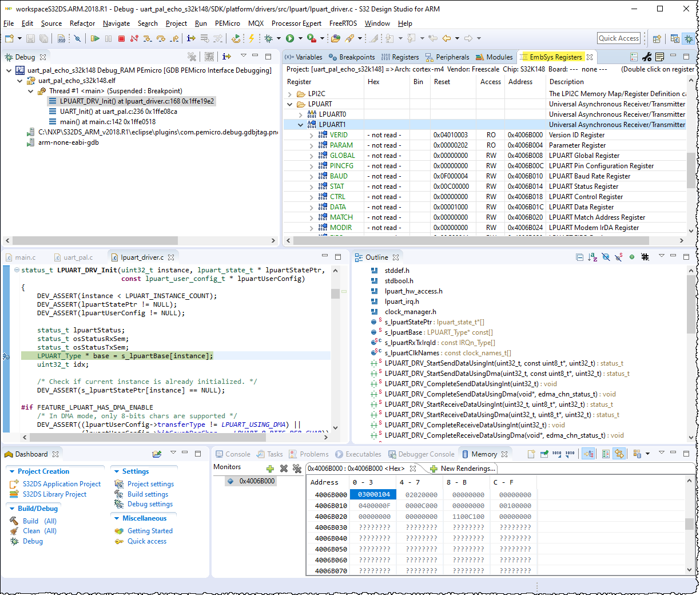The height and width of the screenshot is (595, 700).
Task: Toggle the memory monitors pane button
Action: (x=589, y=454)
